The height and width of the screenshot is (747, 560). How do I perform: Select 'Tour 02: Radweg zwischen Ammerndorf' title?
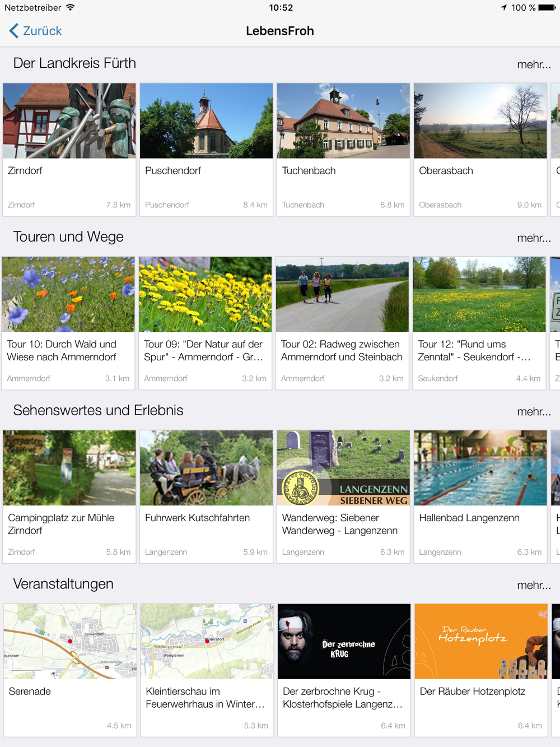pyautogui.click(x=342, y=351)
